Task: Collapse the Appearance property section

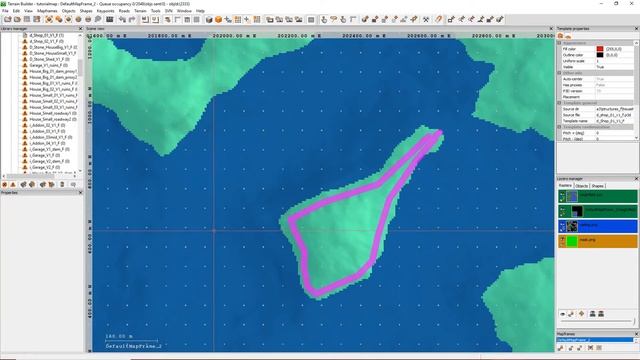Action: click(559, 43)
